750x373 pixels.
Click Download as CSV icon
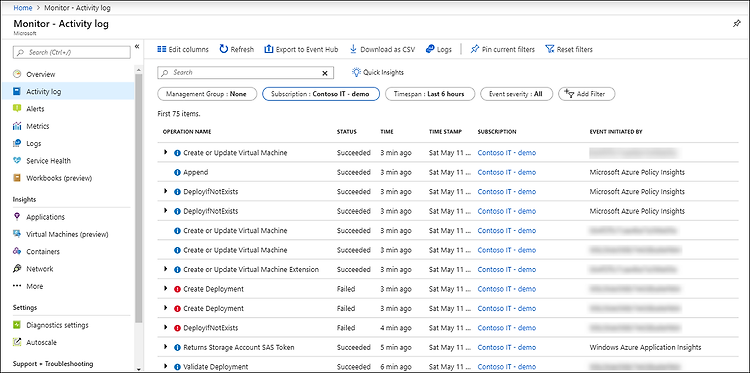tap(353, 49)
